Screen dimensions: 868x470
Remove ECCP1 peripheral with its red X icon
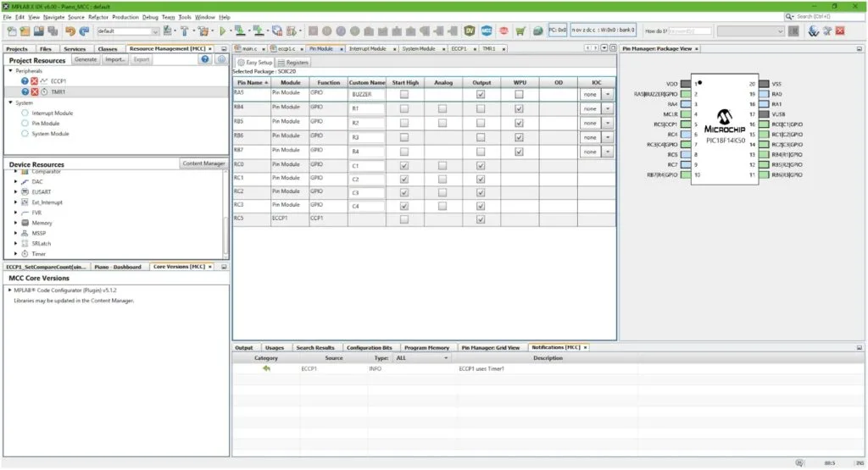tap(35, 81)
